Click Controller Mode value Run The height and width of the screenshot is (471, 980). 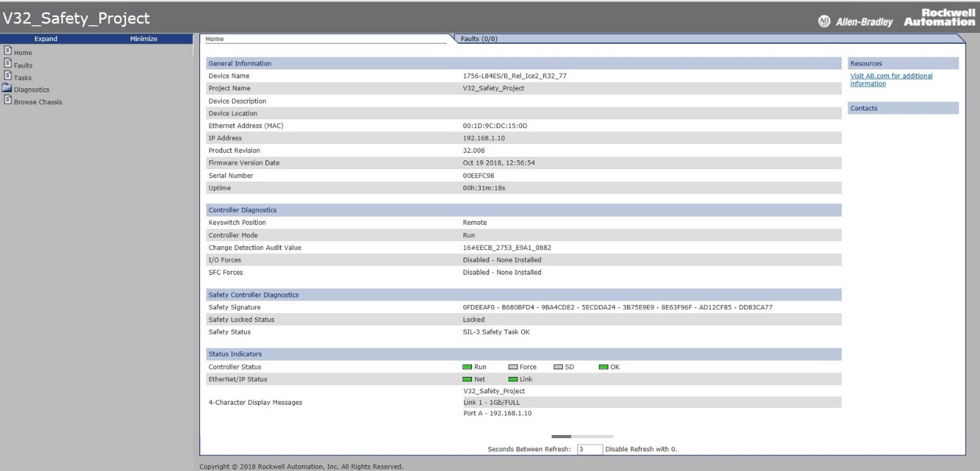(x=468, y=235)
